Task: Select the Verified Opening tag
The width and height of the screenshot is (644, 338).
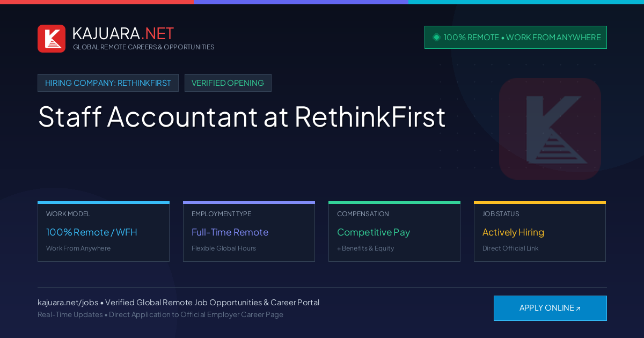Action: [228, 83]
